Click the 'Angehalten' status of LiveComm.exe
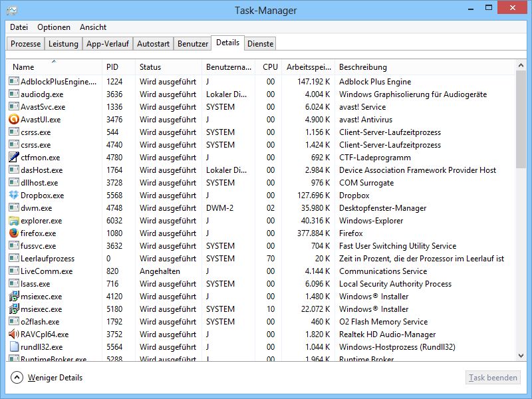 (160, 271)
